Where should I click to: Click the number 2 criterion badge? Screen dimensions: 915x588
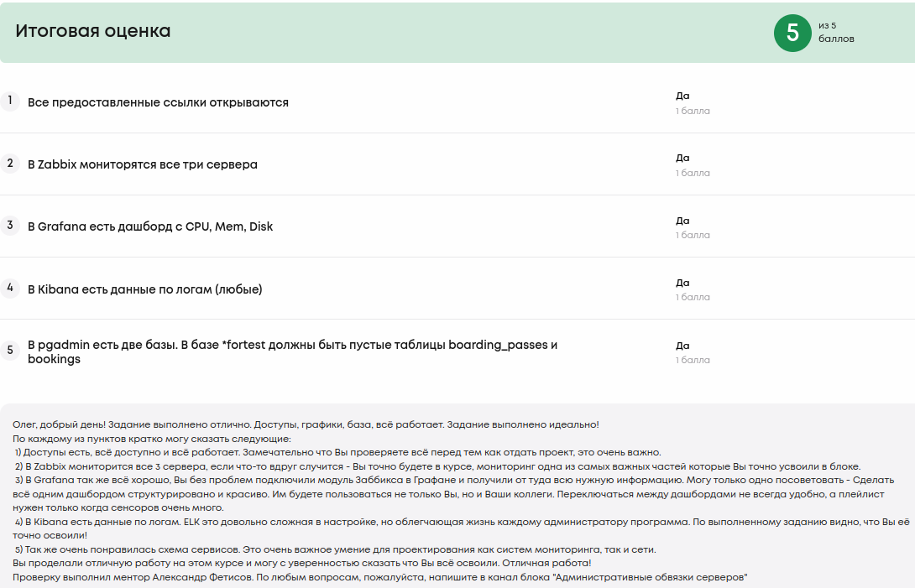tap(10, 164)
